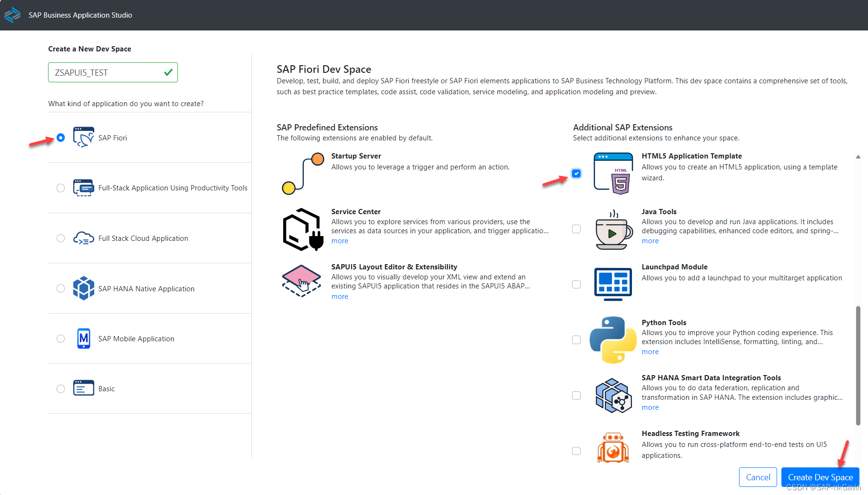Select the SAP Mobile Application radio button
The width and height of the screenshot is (868, 495).
coord(60,338)
